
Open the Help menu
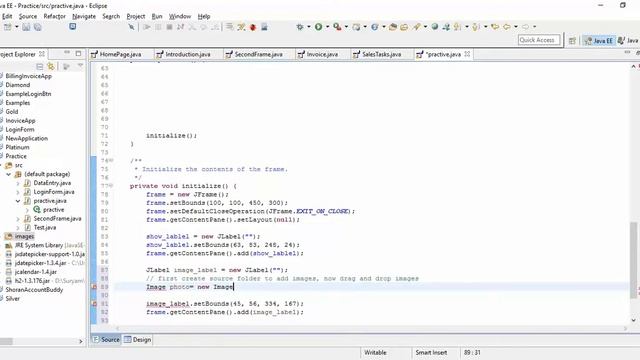204,16
